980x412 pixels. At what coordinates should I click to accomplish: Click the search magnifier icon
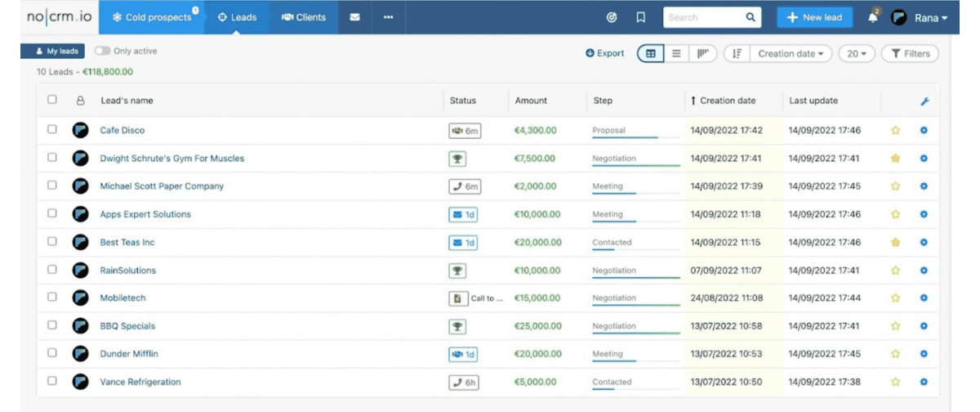pos(751,17)
